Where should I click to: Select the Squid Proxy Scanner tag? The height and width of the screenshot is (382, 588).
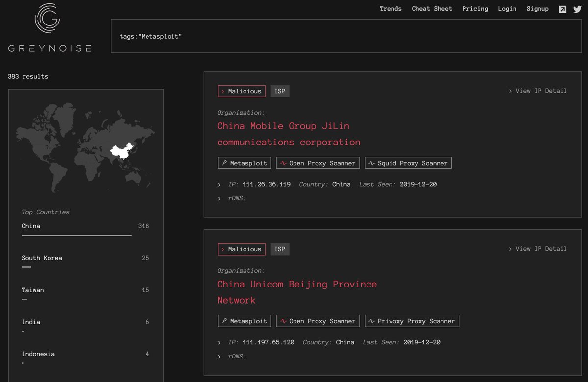pyautogui.click(x=408, y=163)
